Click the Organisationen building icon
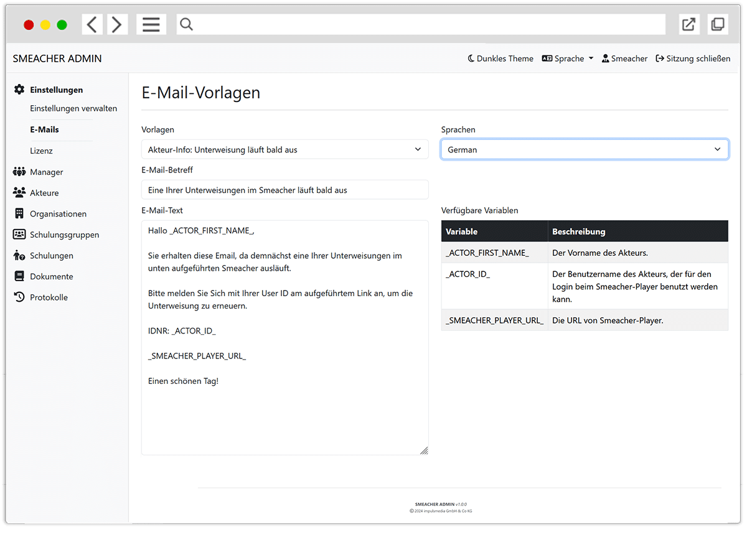Screen dimensions: 747x560 [x=19, y=213]
